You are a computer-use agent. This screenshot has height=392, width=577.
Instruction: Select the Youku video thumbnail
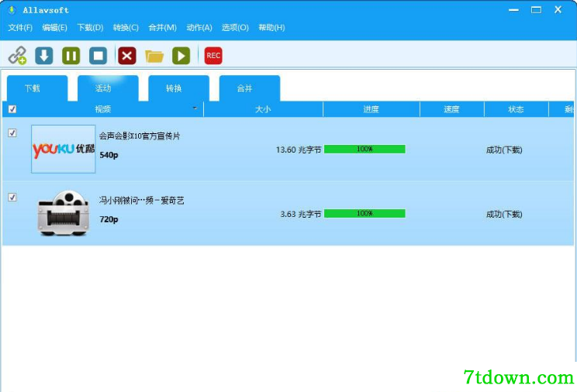click(x=64, y=149)
